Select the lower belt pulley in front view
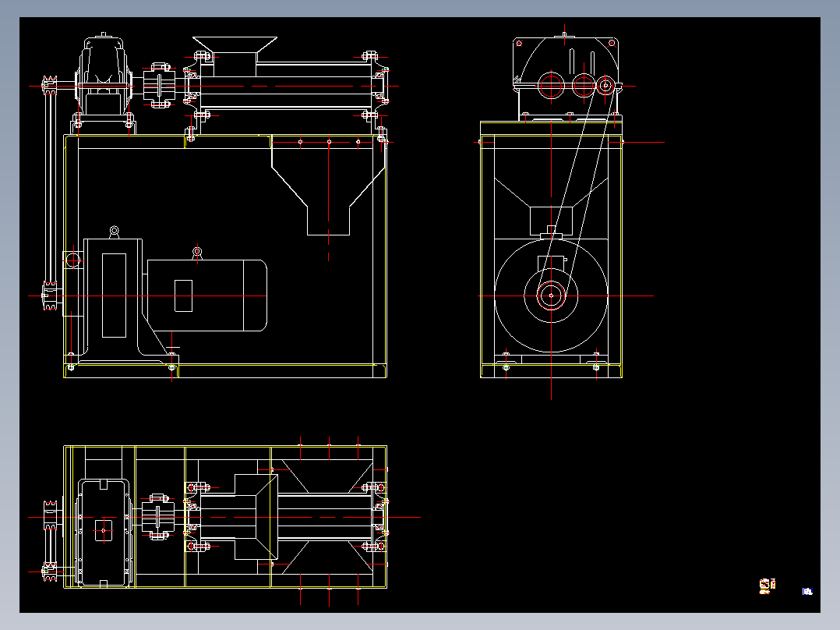 (51, 296)
